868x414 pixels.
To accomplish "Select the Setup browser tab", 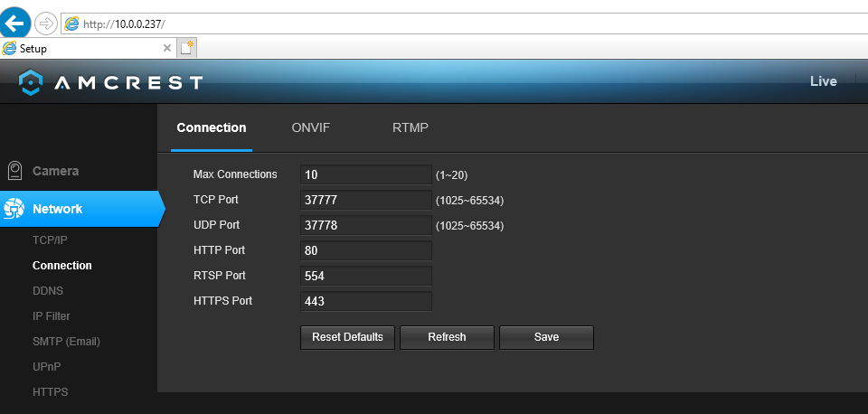I will pyautogui.click(x=88, y=48).
